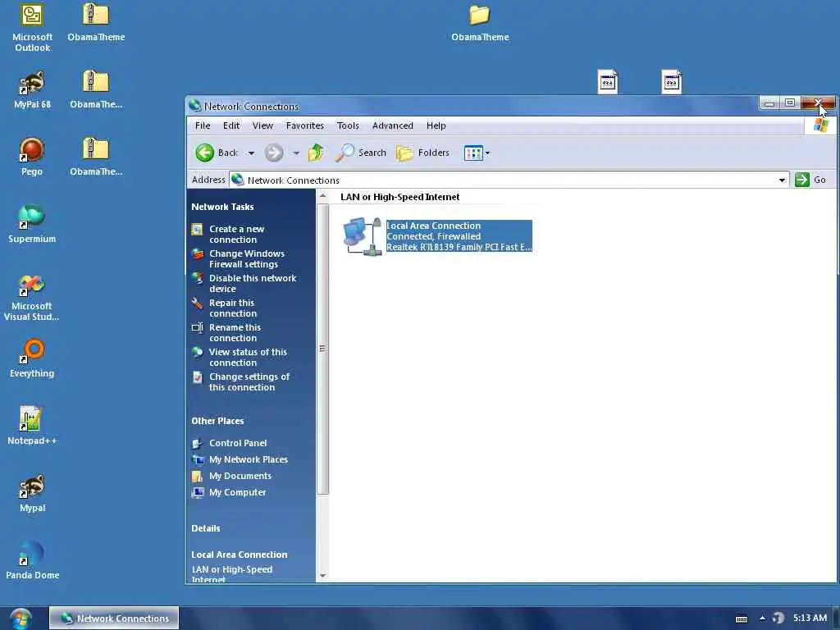Open the File menu
This screenshot has height=630, width=840.
(203, 126)
